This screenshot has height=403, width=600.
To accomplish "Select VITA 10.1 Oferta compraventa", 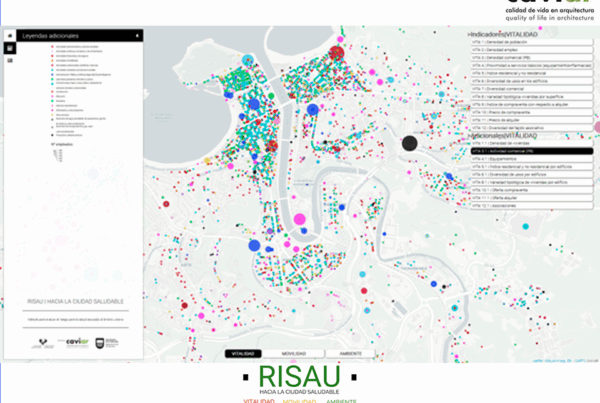I will coord(532,190).
